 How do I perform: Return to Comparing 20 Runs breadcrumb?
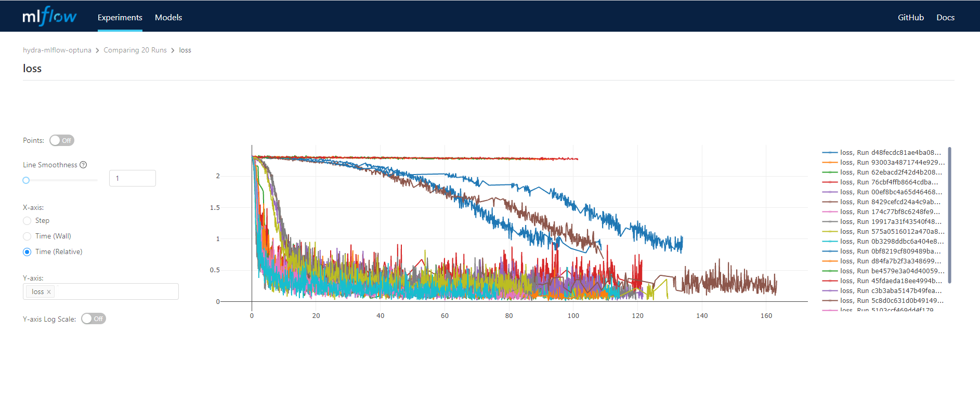(x=135, y=50)
